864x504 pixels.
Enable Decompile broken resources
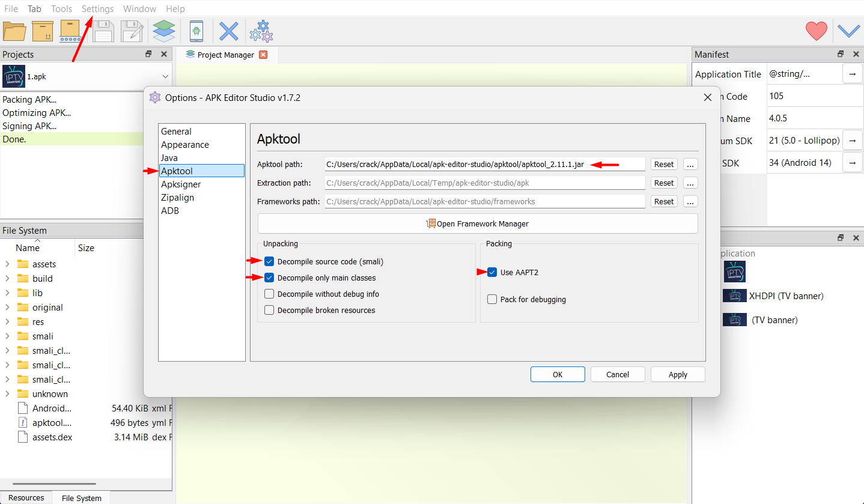(269, 310)
